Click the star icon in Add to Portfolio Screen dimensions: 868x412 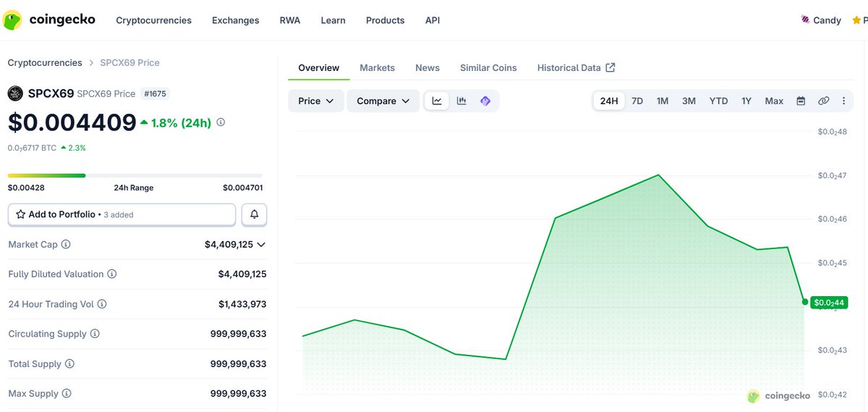pos(21,214)
